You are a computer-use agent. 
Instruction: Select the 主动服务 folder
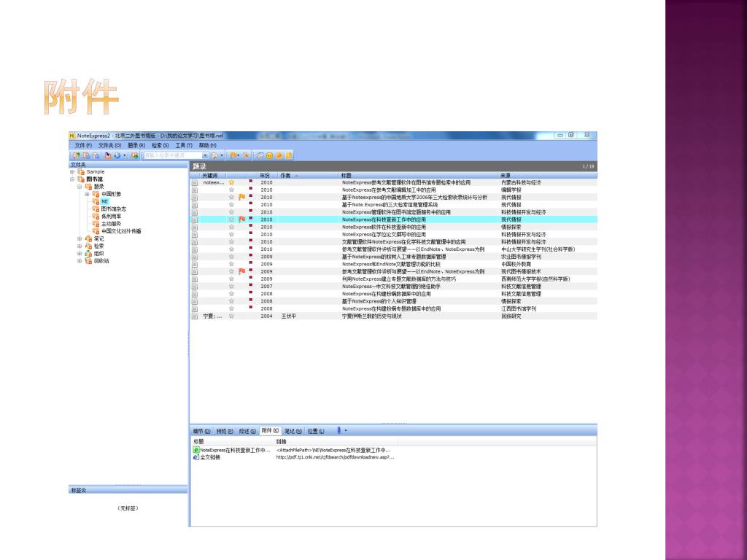point(111,224)
